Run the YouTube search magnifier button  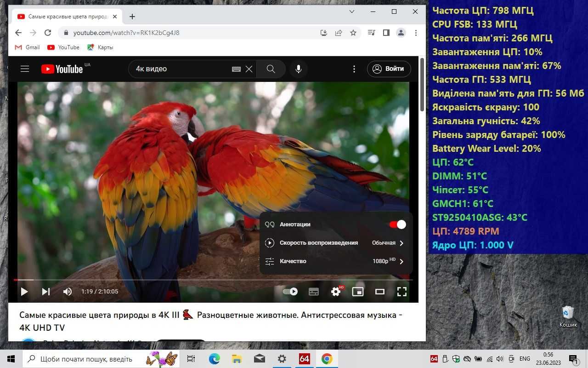pos(271,69)
